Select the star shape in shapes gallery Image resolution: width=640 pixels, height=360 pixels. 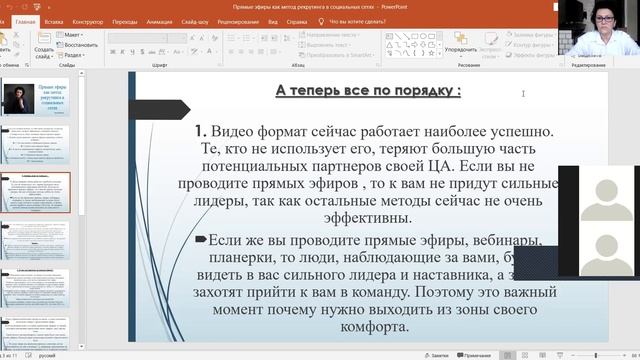point(431,53)
